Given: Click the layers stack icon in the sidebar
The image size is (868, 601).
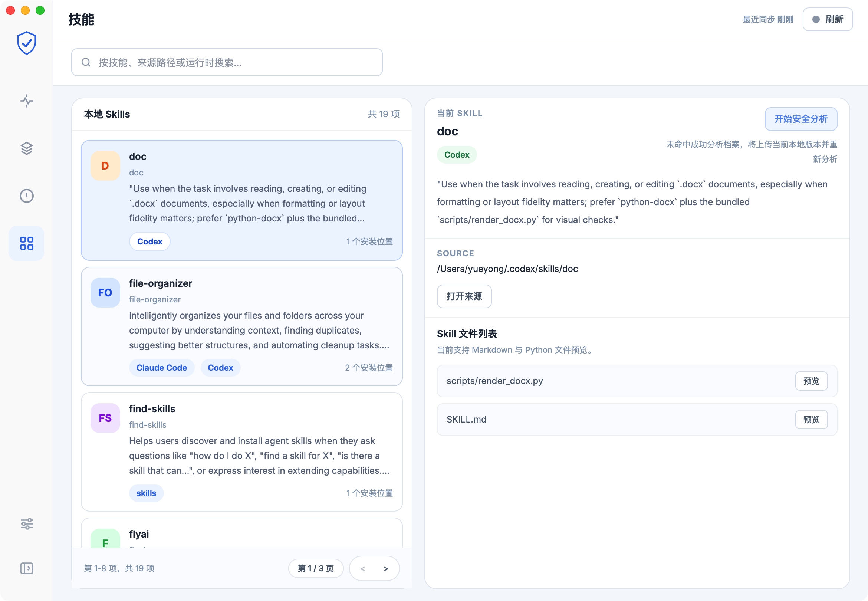Looking at the screenshot, I should pos(26,148).
